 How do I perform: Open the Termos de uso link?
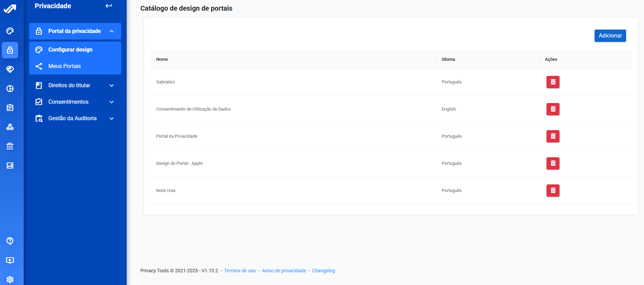[x=240, y=271]
